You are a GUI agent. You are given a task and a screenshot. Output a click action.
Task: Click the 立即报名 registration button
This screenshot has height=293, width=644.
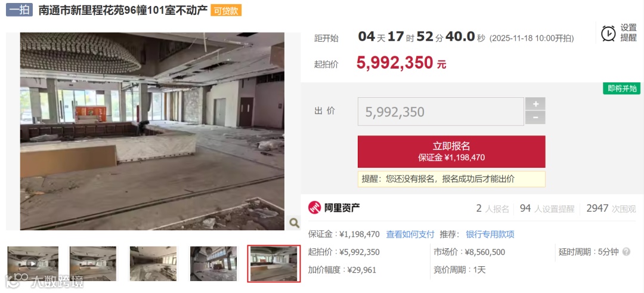pyautogui.click(x=451, y=151)
